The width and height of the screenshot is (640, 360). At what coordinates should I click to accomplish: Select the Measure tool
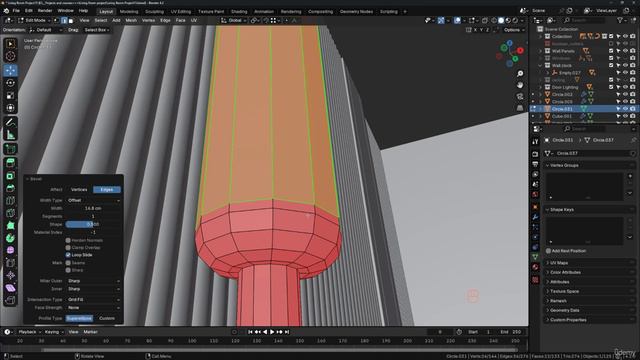tap(11, 135)
